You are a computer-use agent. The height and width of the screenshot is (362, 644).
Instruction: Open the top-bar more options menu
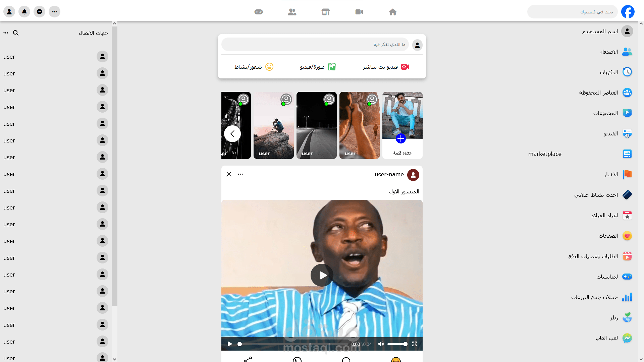55,12
